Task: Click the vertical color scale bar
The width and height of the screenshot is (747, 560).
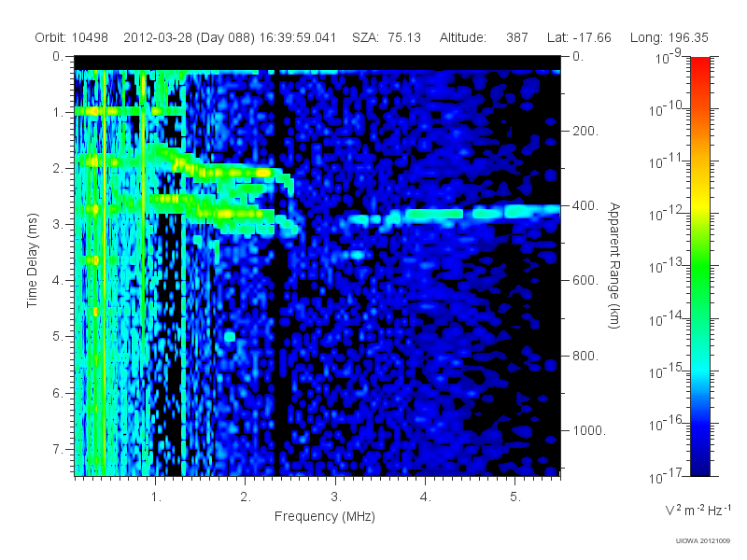Action: (699, 266)
